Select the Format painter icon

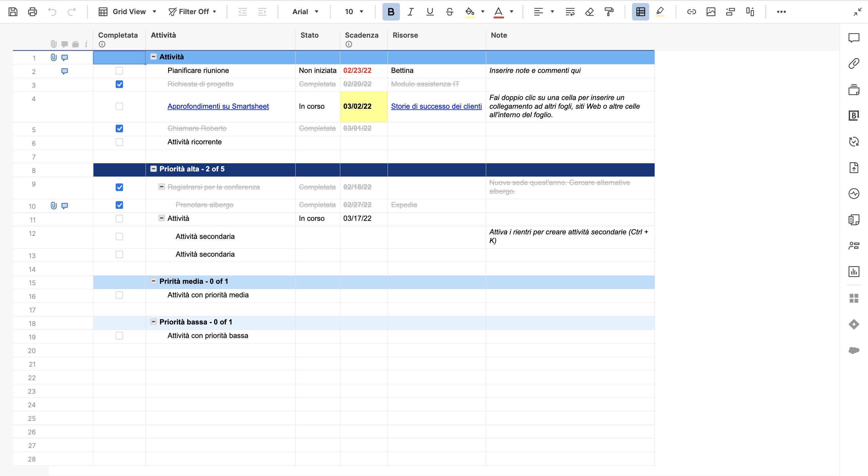(609, 12)
